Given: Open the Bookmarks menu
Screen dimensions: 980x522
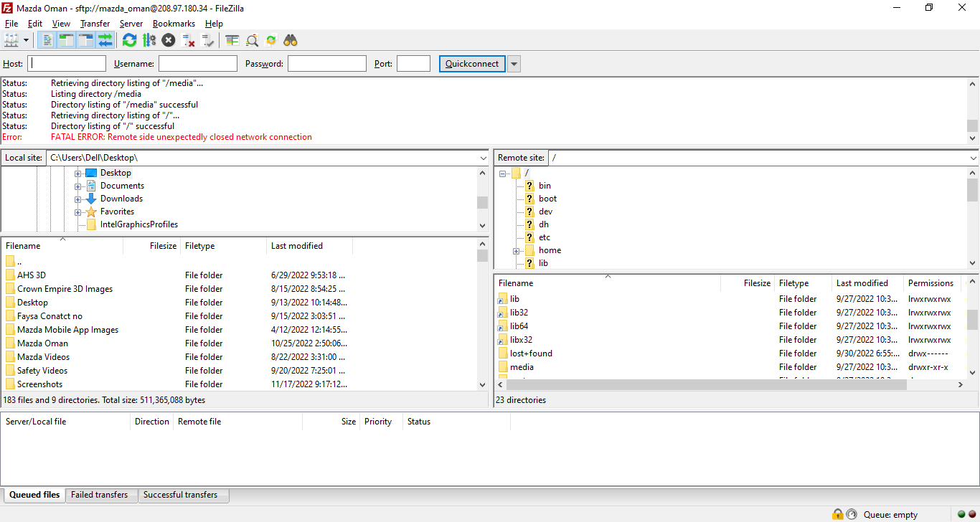Looking at the screenshot, I should click(174, 24).
